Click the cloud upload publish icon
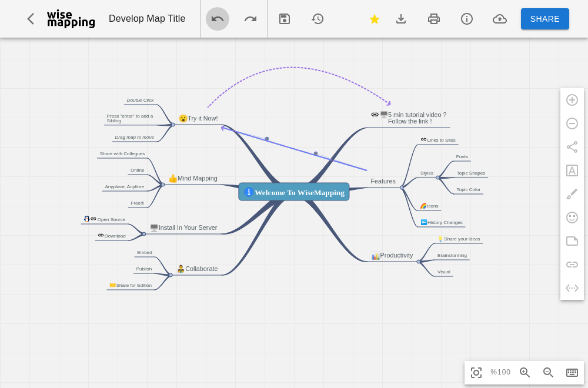588x388 pixels. coord(499,19)
